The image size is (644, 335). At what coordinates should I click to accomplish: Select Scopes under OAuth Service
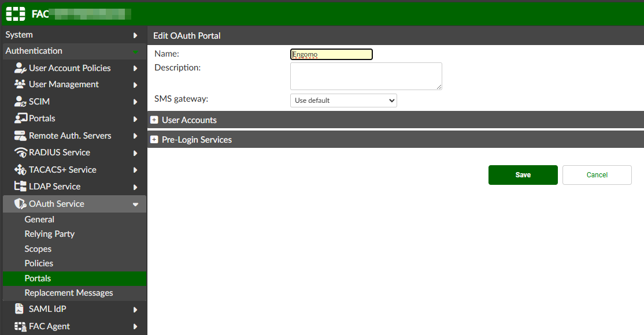[x=38, y=249]
